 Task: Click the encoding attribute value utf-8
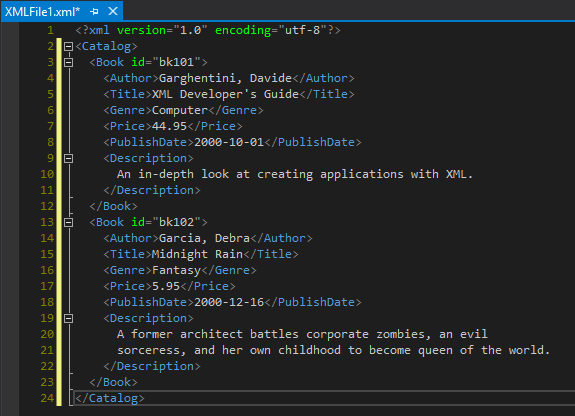pos(303,30)
